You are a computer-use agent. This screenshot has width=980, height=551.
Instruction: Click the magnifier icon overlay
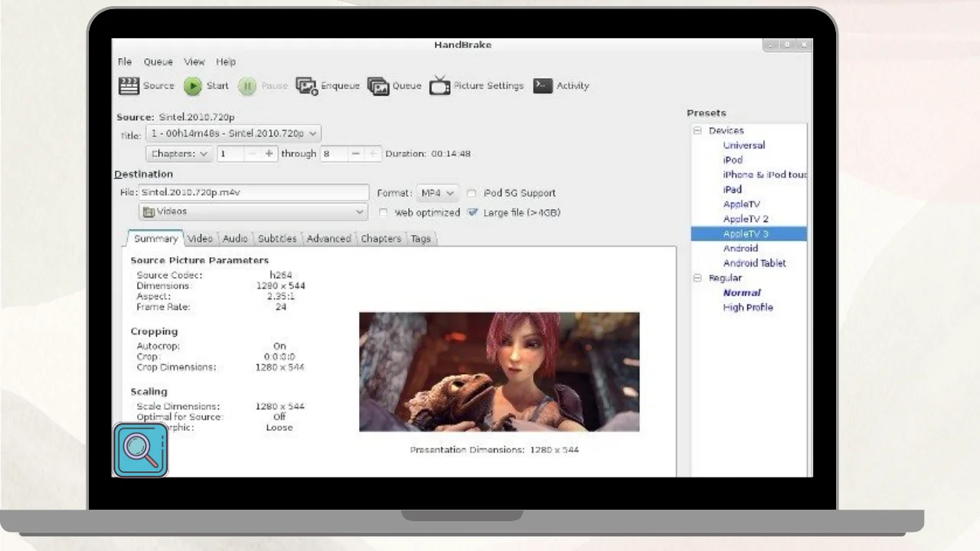(x=141, y=450)
